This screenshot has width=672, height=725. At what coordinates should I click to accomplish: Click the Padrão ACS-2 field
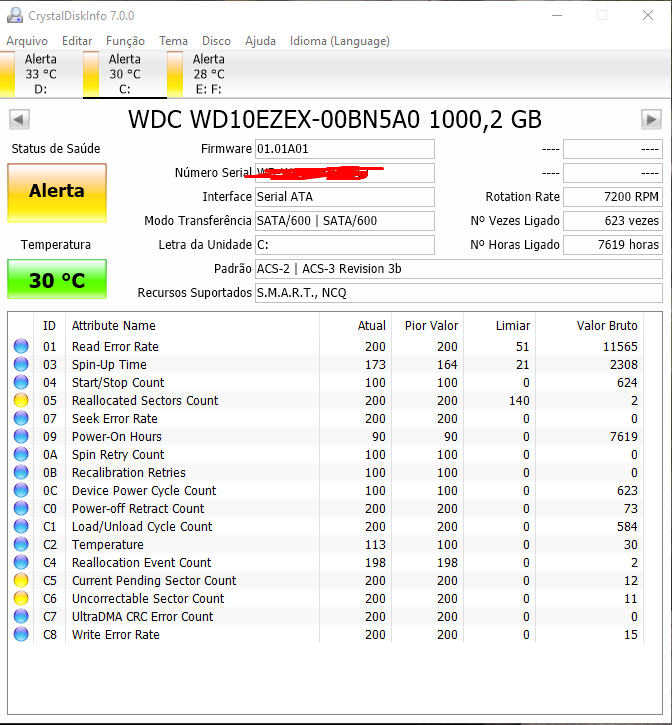point(459,269)
